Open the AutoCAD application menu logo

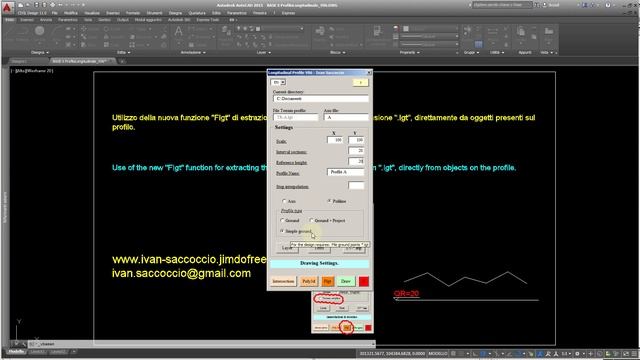point(8,7)
